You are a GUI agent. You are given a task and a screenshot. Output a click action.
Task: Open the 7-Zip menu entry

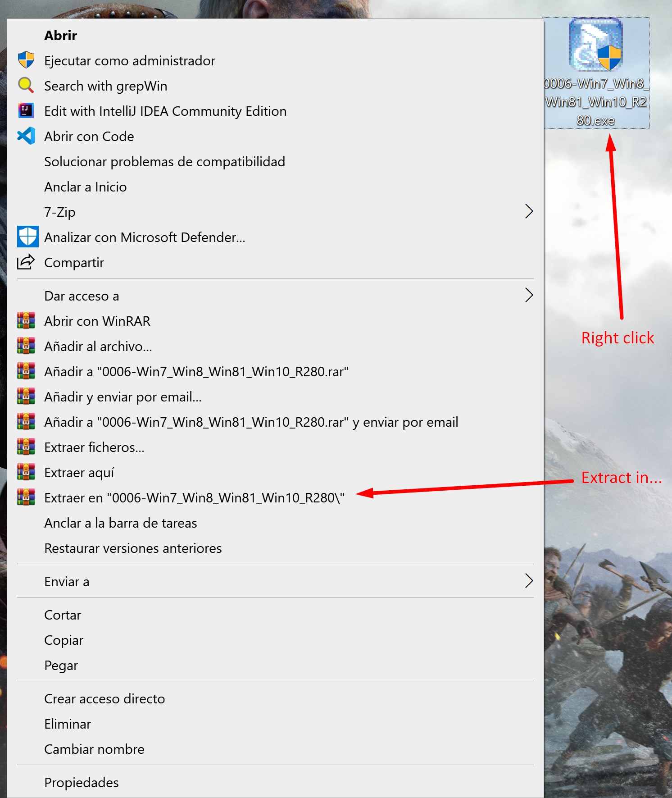coord(275,212)
